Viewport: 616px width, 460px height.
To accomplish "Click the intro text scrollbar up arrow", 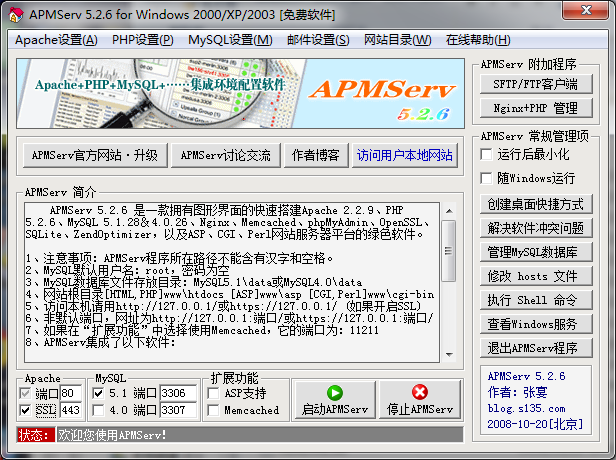I will pyautogui.click(x=449, y=211).
